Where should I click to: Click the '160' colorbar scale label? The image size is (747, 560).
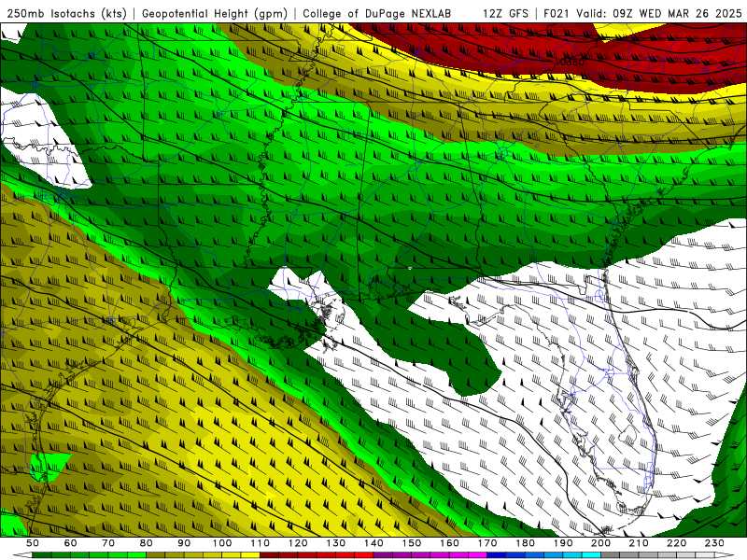pos(449,543)
